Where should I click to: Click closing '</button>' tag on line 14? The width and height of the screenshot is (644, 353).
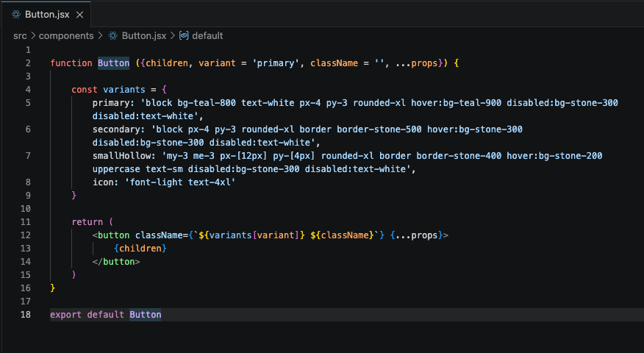pyautogui.click(x=116, y=262)
